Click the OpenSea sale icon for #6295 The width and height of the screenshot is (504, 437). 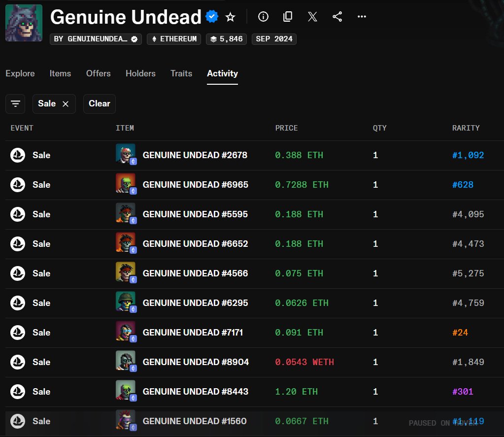click(18, 303)
